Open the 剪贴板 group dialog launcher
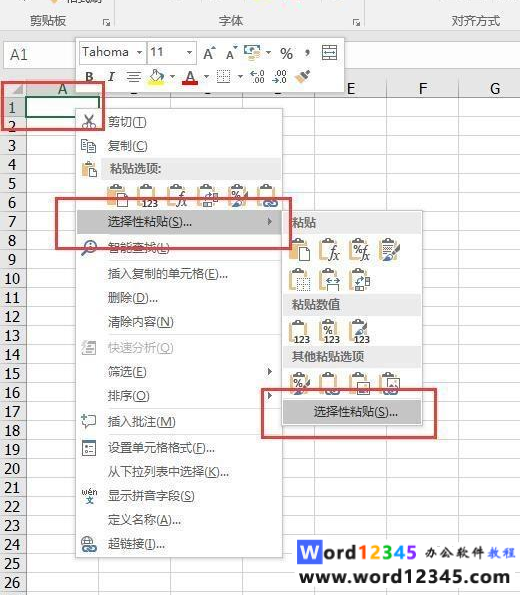The image size is (520, 595). click(x=106, y=23)
